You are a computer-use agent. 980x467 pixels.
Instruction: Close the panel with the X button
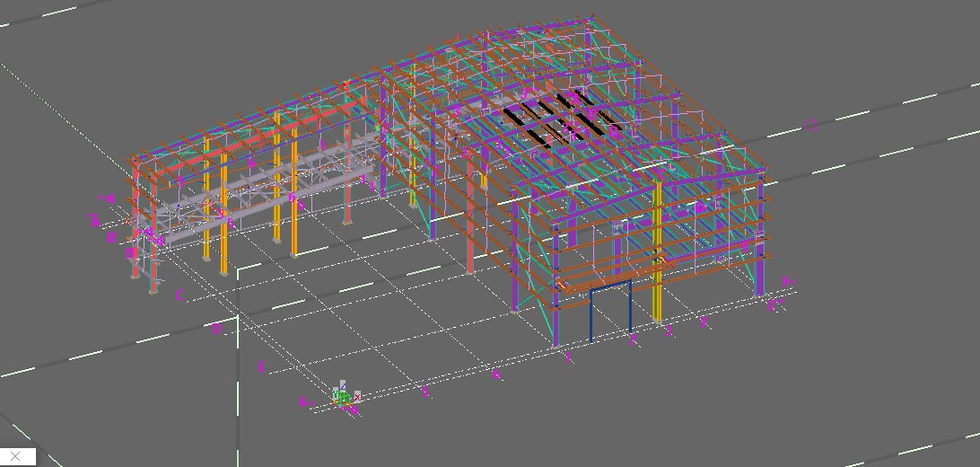15,456
